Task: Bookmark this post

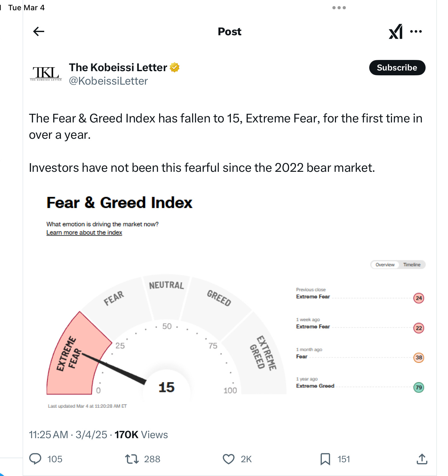Action: (x=325, y=459)
